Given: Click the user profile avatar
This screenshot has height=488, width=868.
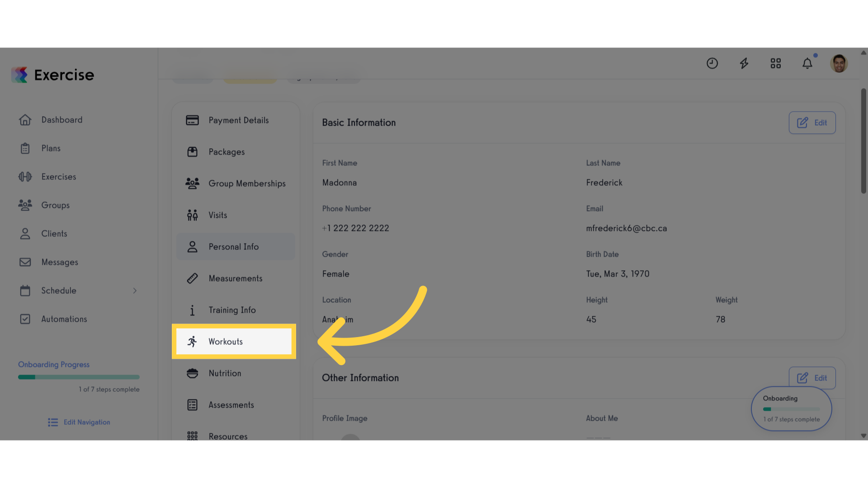Looking at the screenshot, I should [x=839, y=63].
